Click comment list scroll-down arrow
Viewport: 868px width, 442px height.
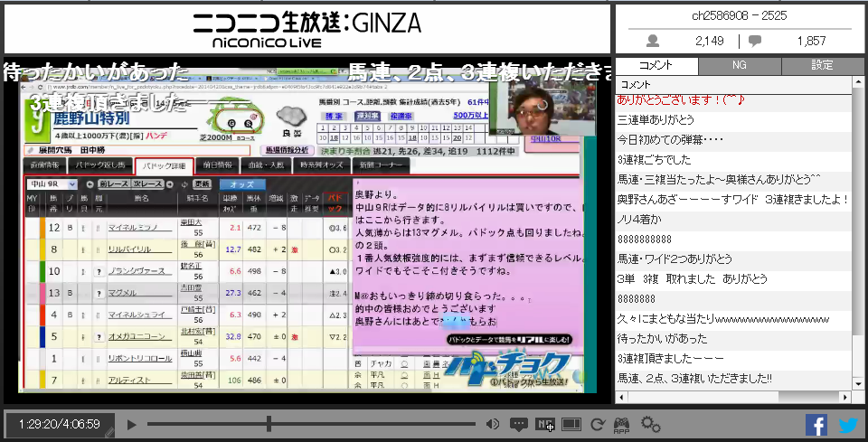coord(858,383)
